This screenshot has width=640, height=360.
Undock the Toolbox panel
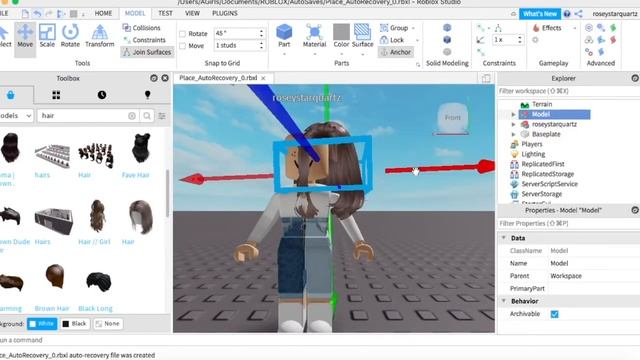(154, 78)
